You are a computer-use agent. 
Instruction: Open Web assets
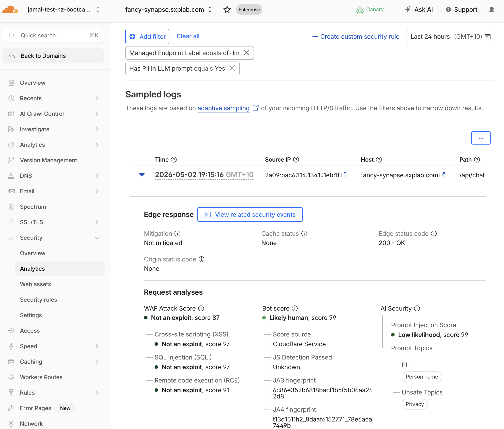35,284
